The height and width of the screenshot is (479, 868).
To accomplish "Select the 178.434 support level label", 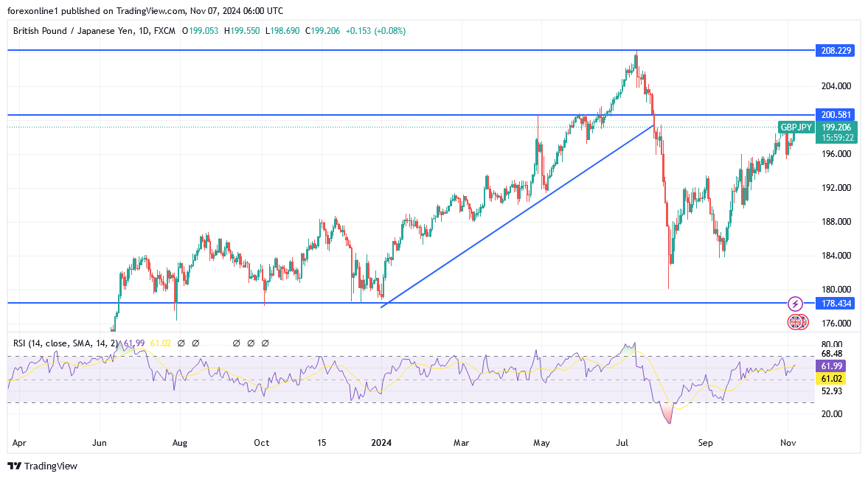I will click(x=835, y=304).
